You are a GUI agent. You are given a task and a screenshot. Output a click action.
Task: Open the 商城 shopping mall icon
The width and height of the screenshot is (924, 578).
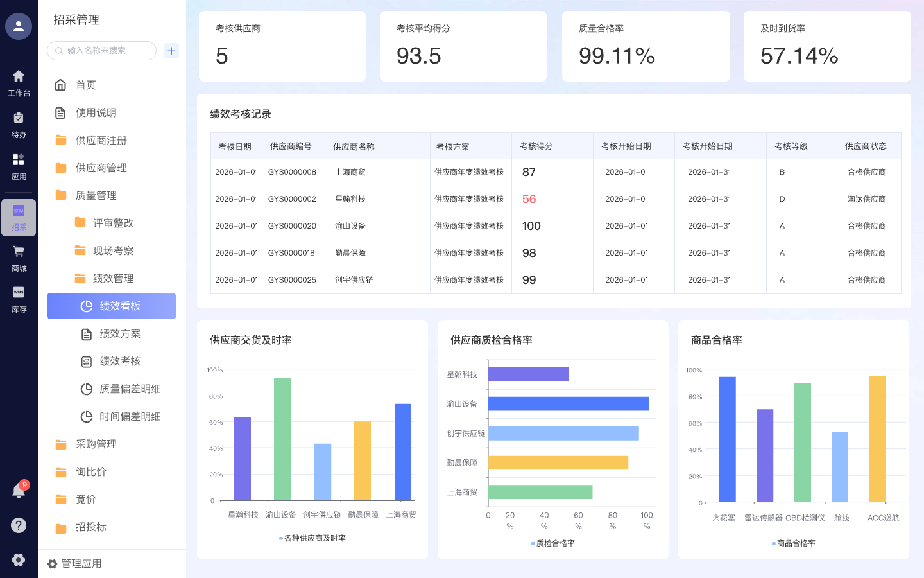click(x=18, y=257)
